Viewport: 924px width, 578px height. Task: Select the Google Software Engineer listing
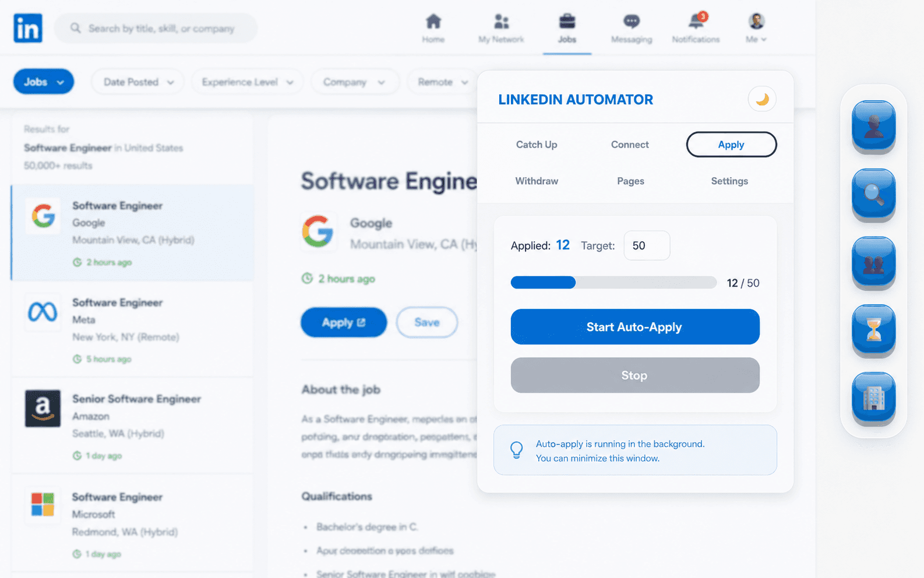133,233
